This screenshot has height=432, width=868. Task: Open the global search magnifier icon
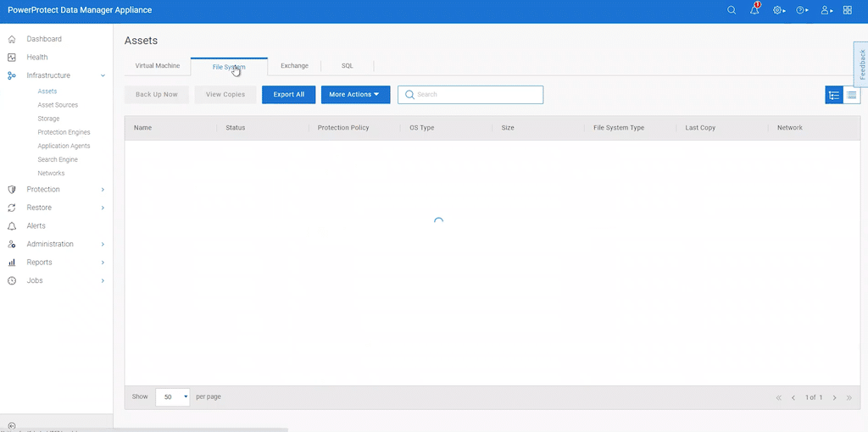[x=732, y=10]
